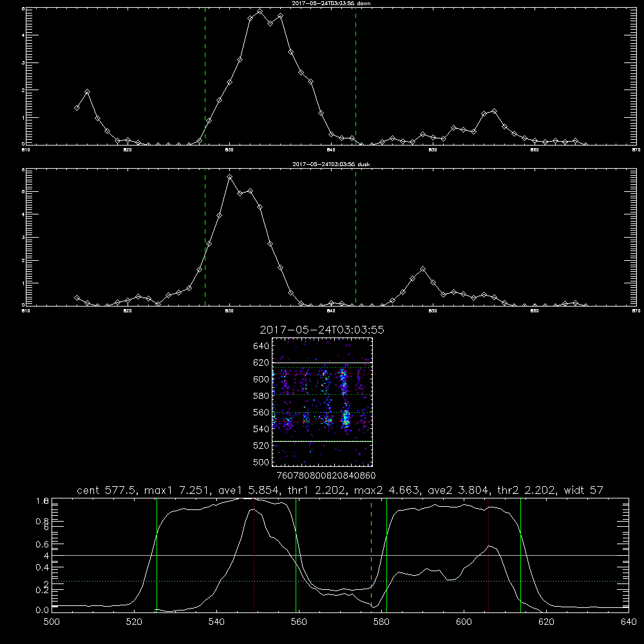Click the green vertical line near 525 in bottom plot
This screenshot has height=644, width=644.
pos(156,554)
